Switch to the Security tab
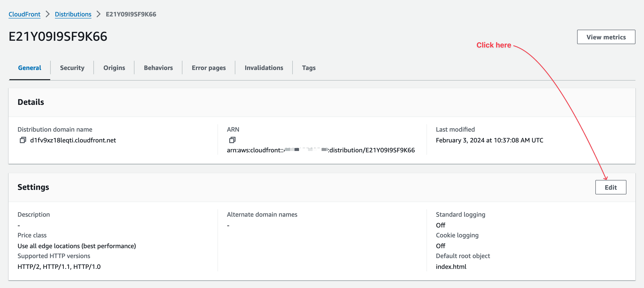644x288 pixels. pyautogui.click(x=72, y=67)
